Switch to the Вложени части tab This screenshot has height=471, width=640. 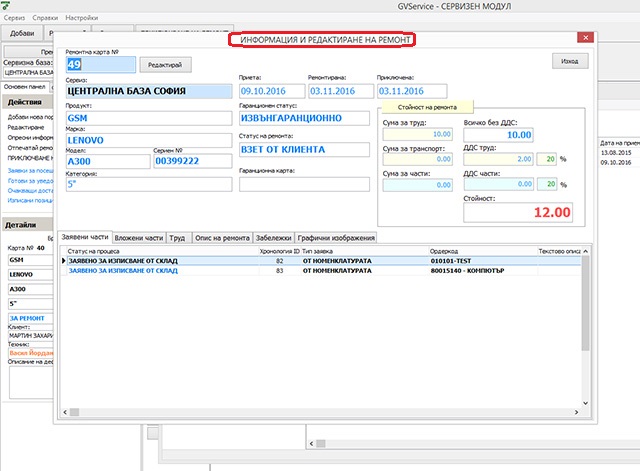click(139, 238)
